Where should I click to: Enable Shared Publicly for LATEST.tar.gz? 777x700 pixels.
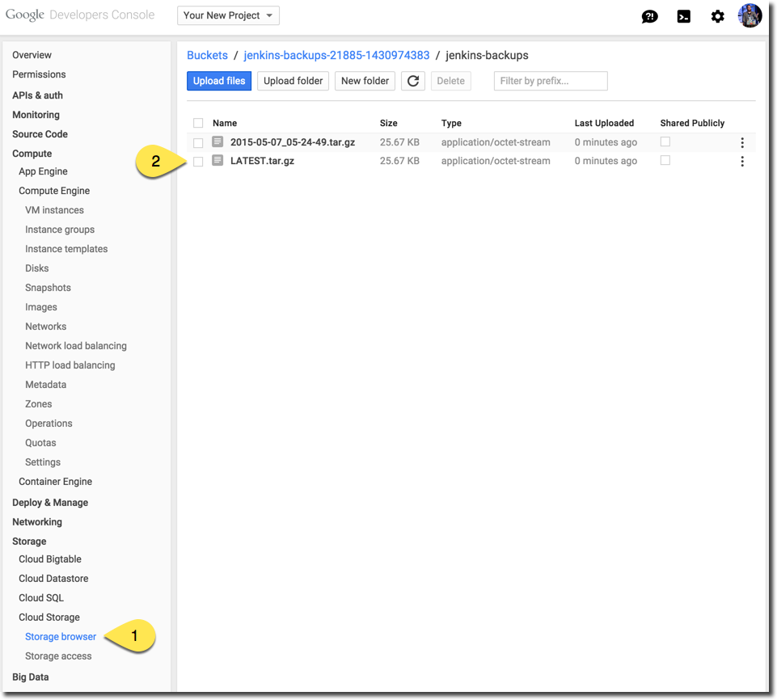(665, 160)
